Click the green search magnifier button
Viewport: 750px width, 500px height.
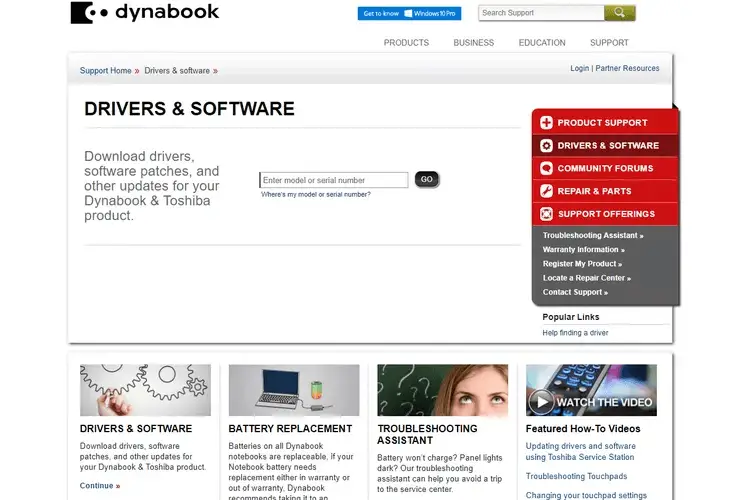pos(619,13)
